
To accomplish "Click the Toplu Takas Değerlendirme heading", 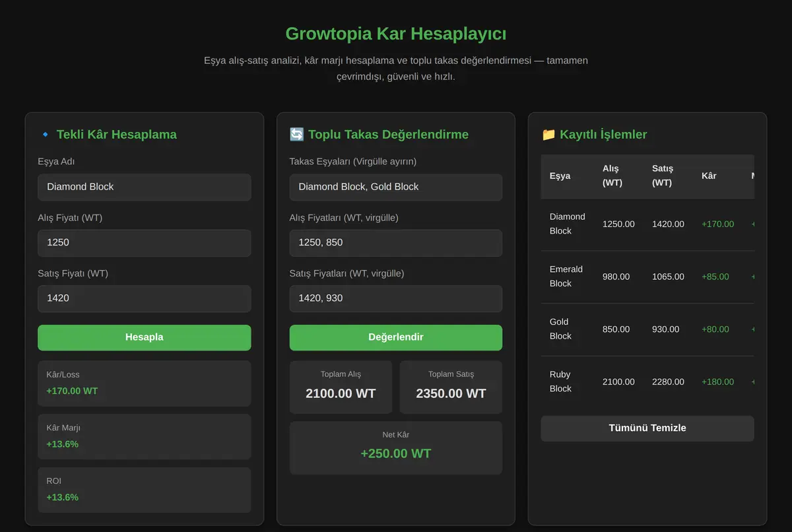I will point(388,135).
